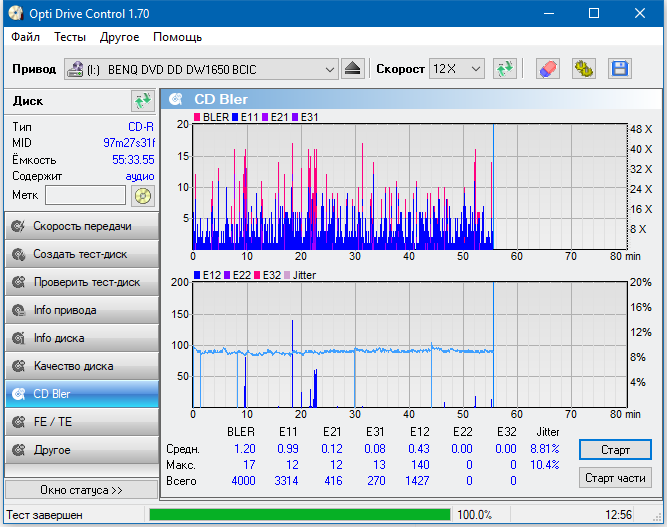Viewport: 667px width, 527px height.
Task: Click the eraser disc icon in toolbar
Action: pyautogui.click(x=547, y=69)
